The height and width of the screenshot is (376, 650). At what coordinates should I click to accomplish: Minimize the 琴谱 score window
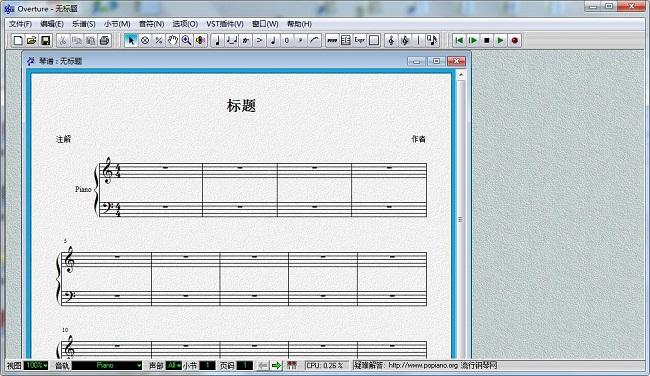(416, 61)
